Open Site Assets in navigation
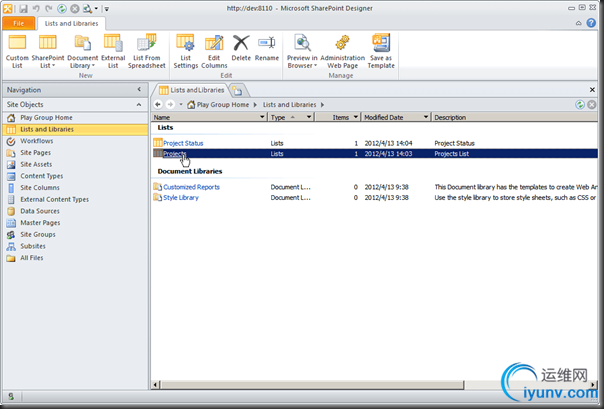This screenshot has width=604, height=409. click(75, 164)
